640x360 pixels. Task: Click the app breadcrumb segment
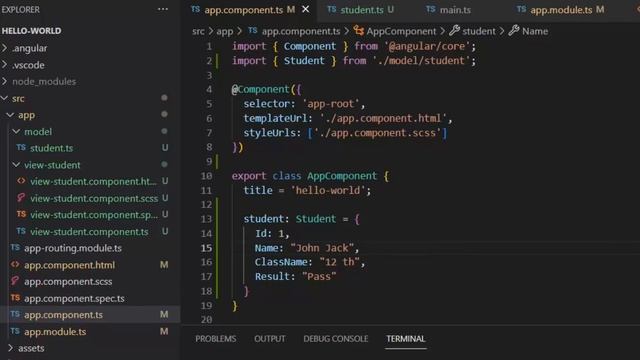(x=224, y=31)
